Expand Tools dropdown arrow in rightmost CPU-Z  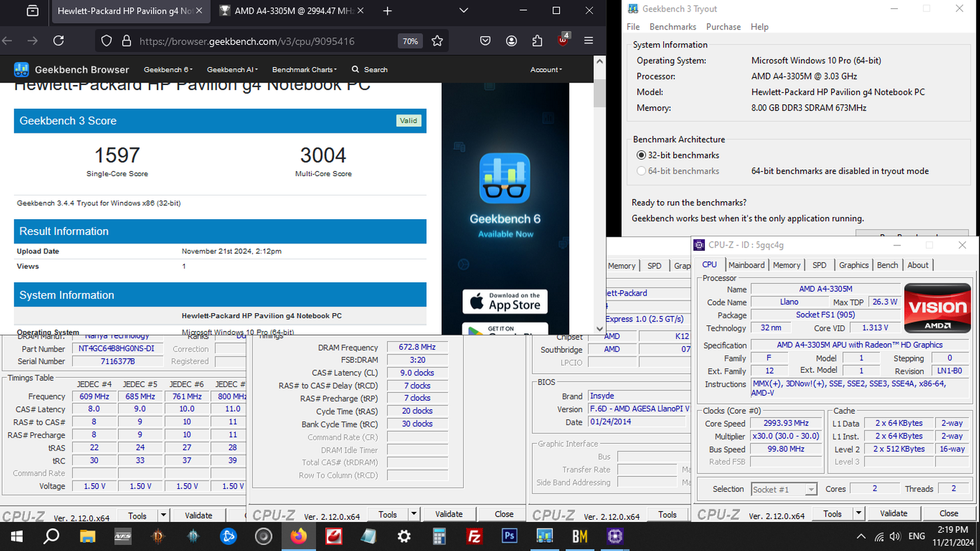(x=859, y=513)
